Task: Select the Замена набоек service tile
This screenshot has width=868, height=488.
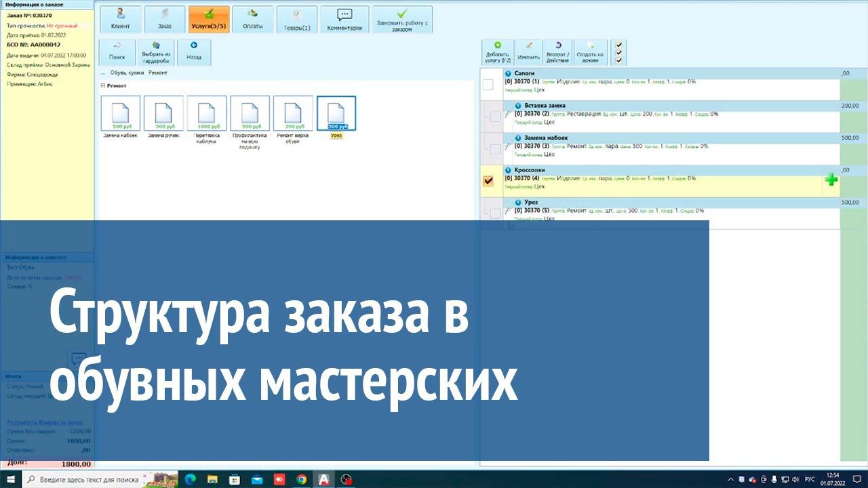Action: pyautogui.click(x=120, y=117)
